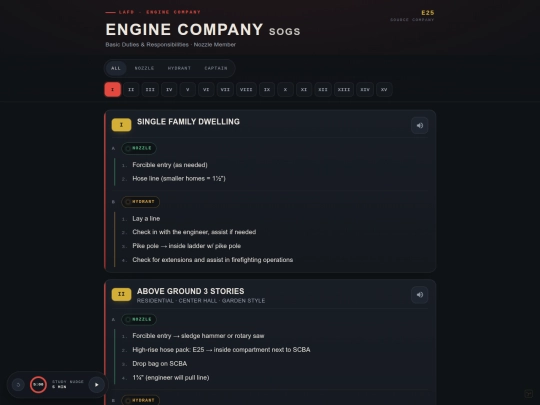Image resolution: width=540 pixels, height=405 pixels.
Task: Click the ENGINE COMPANY SOGS heading
Action: pos(203,30)
